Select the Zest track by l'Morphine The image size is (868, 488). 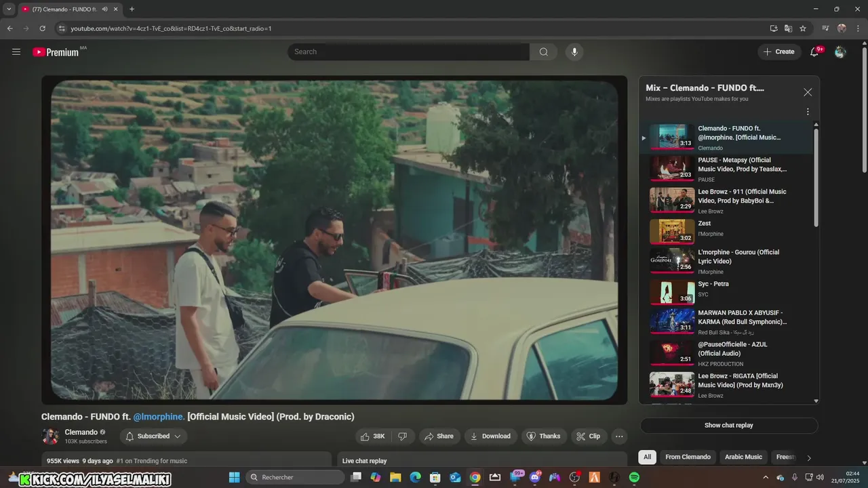[726, 232]
